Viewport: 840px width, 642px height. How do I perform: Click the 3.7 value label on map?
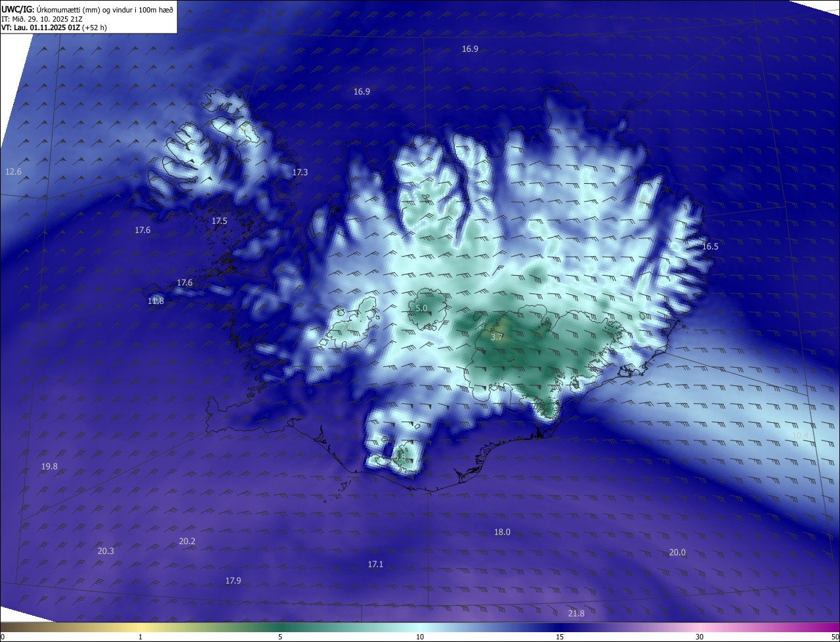click(497, 337)
